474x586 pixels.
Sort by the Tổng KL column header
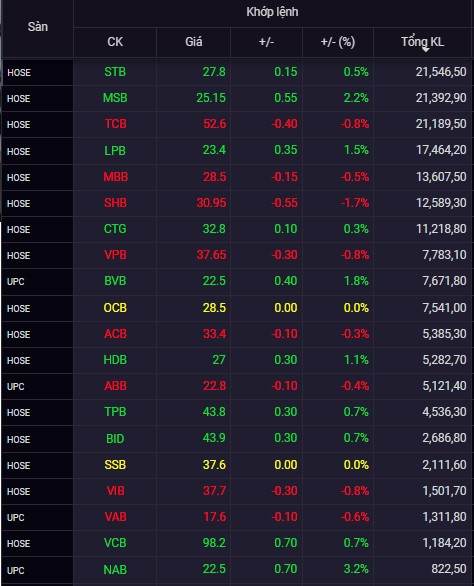click(422, 42)
